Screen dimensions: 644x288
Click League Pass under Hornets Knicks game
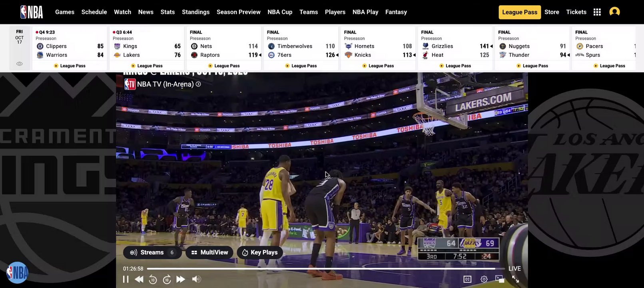(x=378, y=66)
